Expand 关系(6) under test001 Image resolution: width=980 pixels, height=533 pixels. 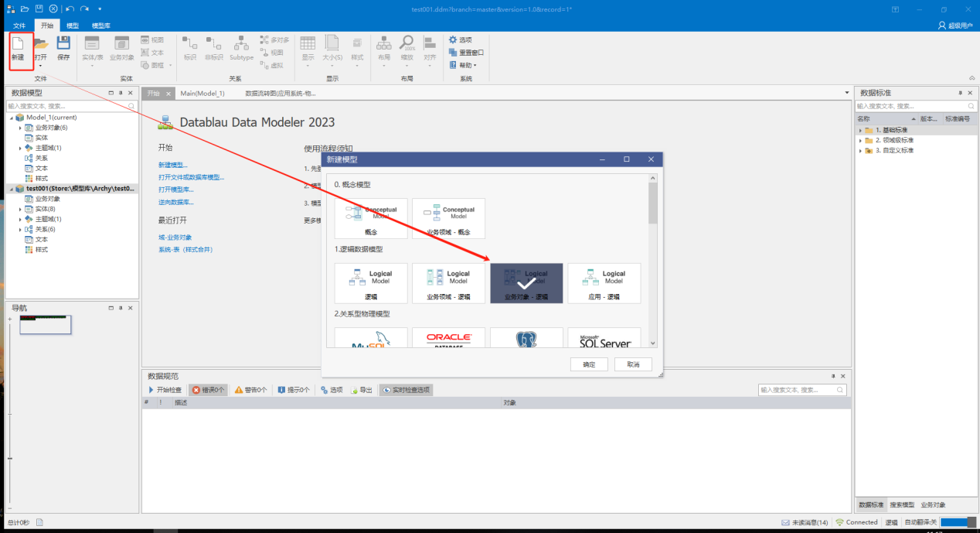(20, 229)
